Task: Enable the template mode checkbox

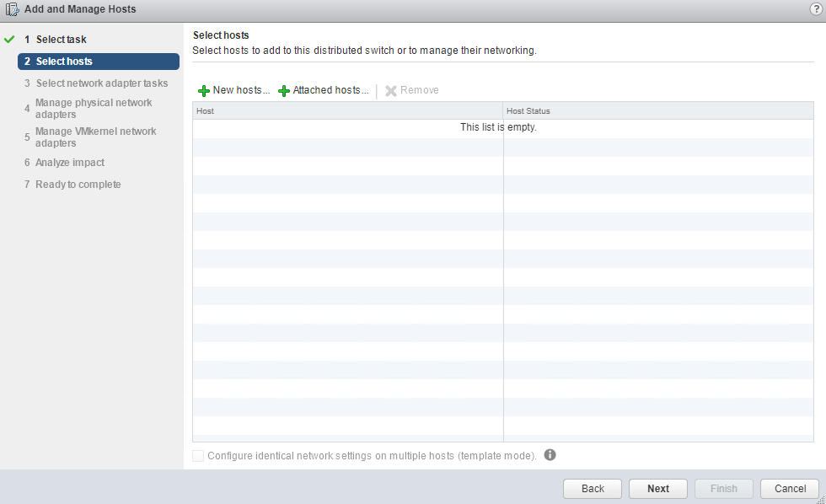Action: [198, 456]
